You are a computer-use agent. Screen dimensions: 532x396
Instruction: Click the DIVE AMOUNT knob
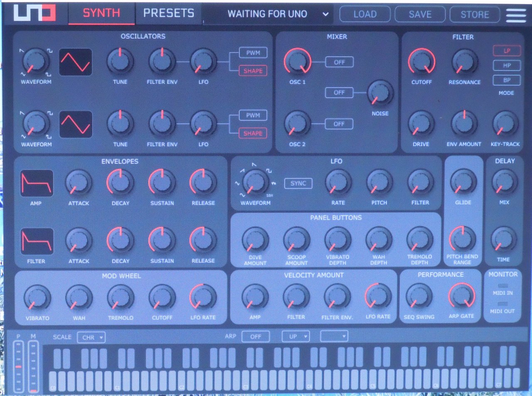point(255,240)
